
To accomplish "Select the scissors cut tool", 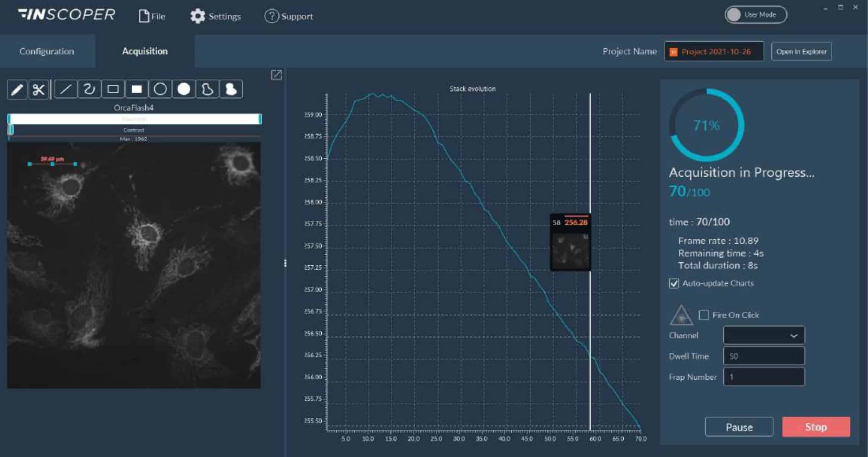I will coord(39,90).
